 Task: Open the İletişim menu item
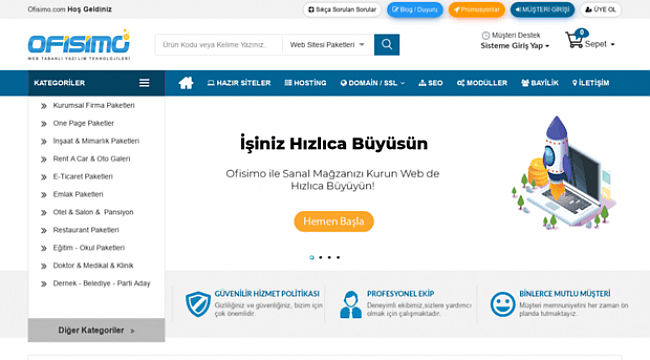[x=590, y=83]
